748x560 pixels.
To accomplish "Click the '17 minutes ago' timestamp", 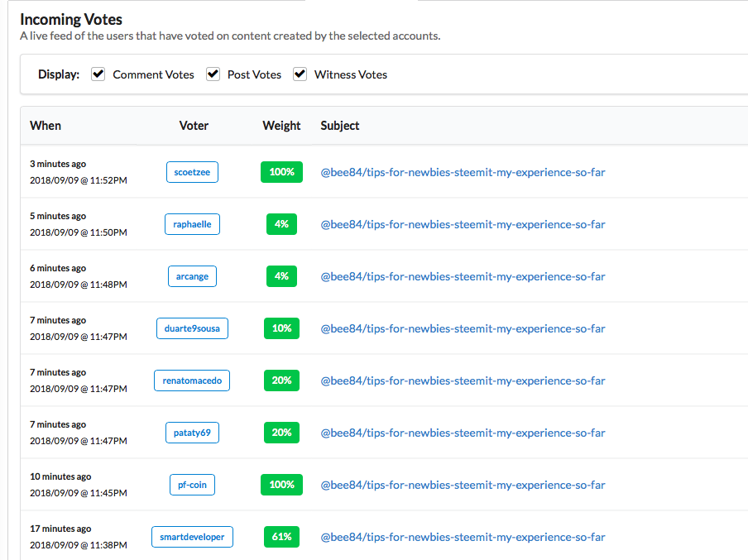I will [60, 529].
